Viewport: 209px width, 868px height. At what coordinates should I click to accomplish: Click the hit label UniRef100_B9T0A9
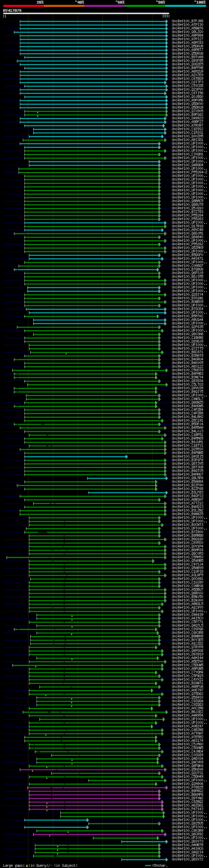187,57
